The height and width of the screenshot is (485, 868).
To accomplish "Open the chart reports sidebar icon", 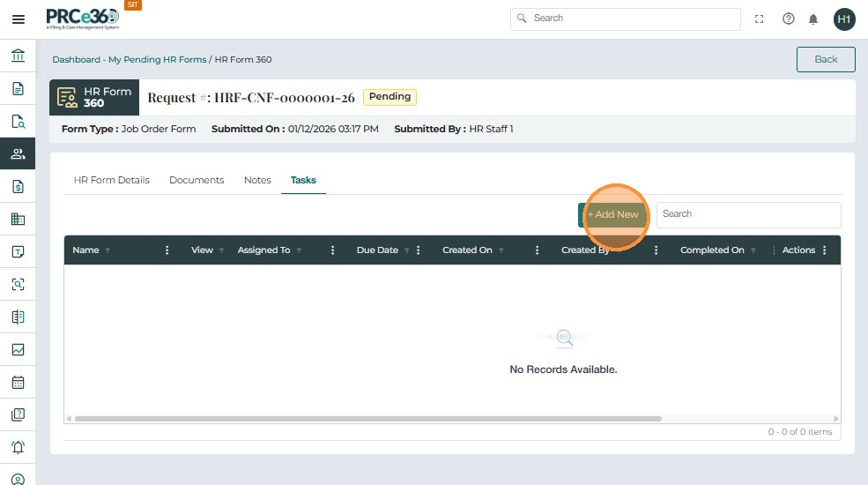I will pos(18,349).
